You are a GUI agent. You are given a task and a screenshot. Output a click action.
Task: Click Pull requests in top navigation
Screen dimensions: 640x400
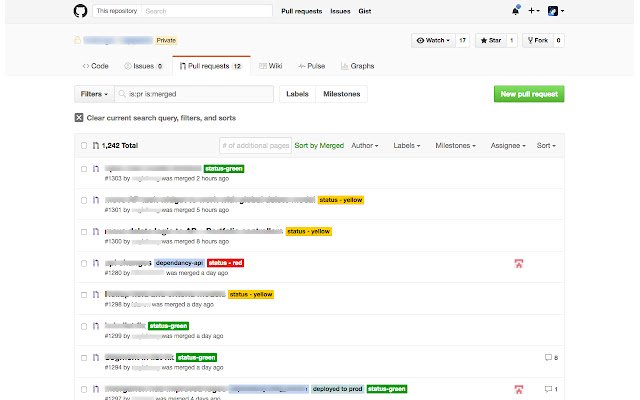coord(302,11)
